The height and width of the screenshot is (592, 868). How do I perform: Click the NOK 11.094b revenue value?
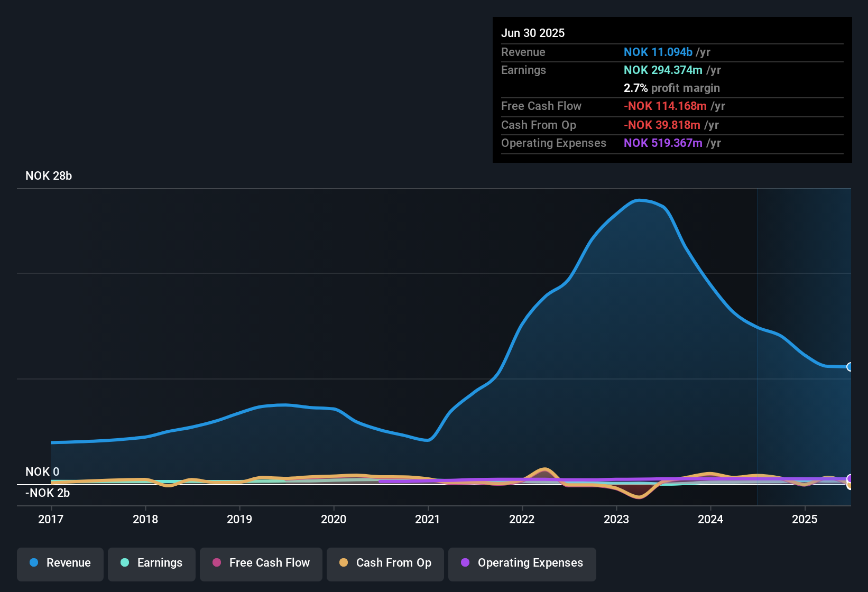[658, 52]
